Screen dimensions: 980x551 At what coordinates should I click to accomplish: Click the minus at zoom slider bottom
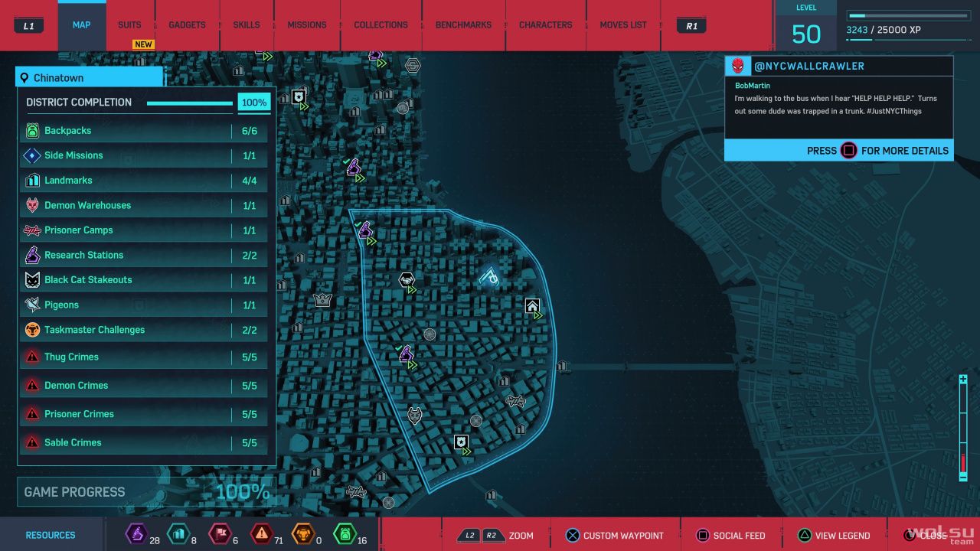coord(963,477)
